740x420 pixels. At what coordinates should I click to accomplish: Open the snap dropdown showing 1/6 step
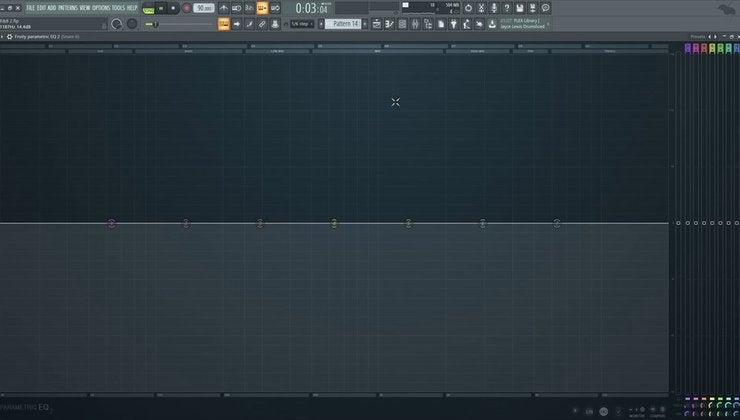tap(302, 24)
